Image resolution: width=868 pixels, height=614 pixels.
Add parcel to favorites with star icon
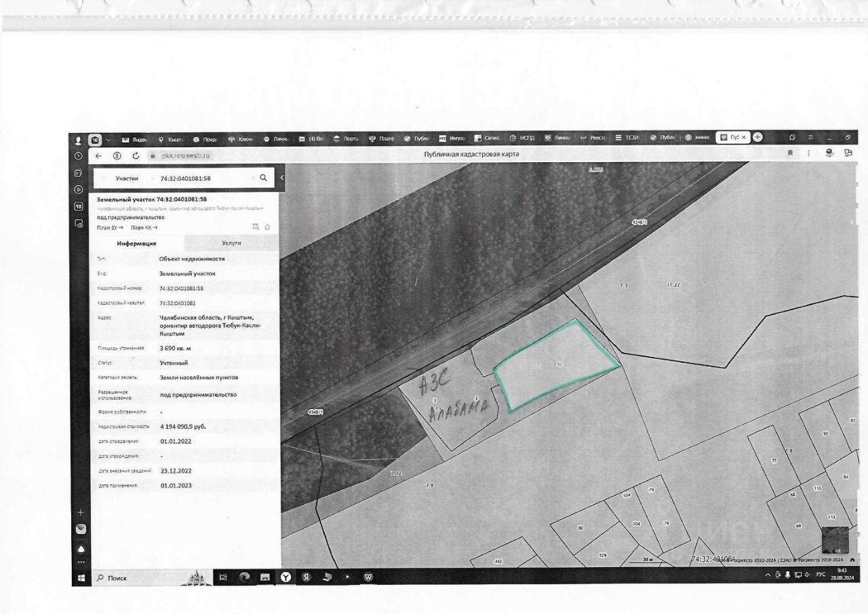tap(268, 227)
